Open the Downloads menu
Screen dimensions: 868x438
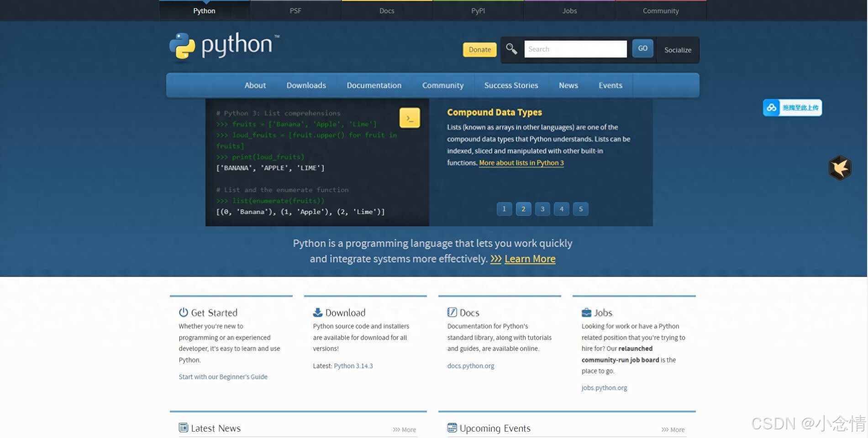306,85
